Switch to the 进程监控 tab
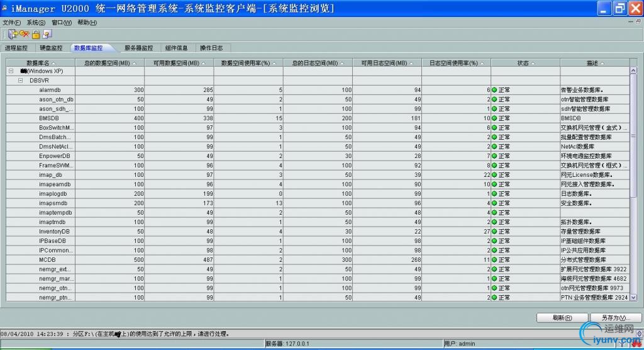The image size is (644, 350). click(x=16, y=48)
